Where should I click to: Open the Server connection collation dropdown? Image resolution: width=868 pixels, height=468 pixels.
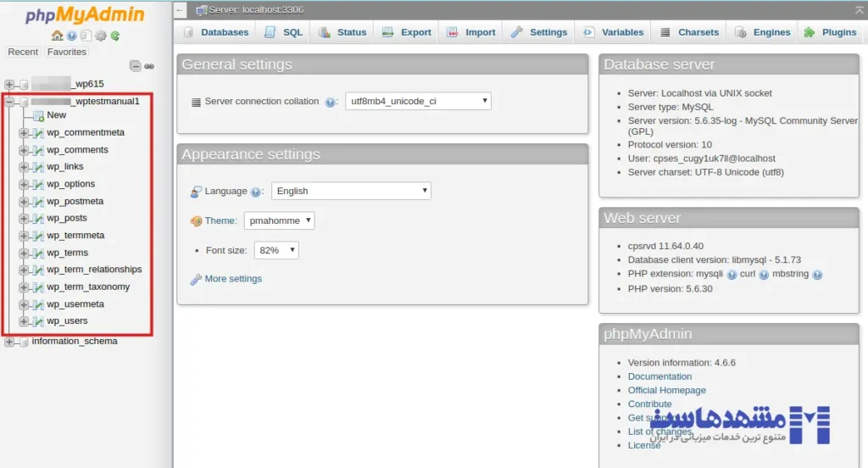point(418,101)
